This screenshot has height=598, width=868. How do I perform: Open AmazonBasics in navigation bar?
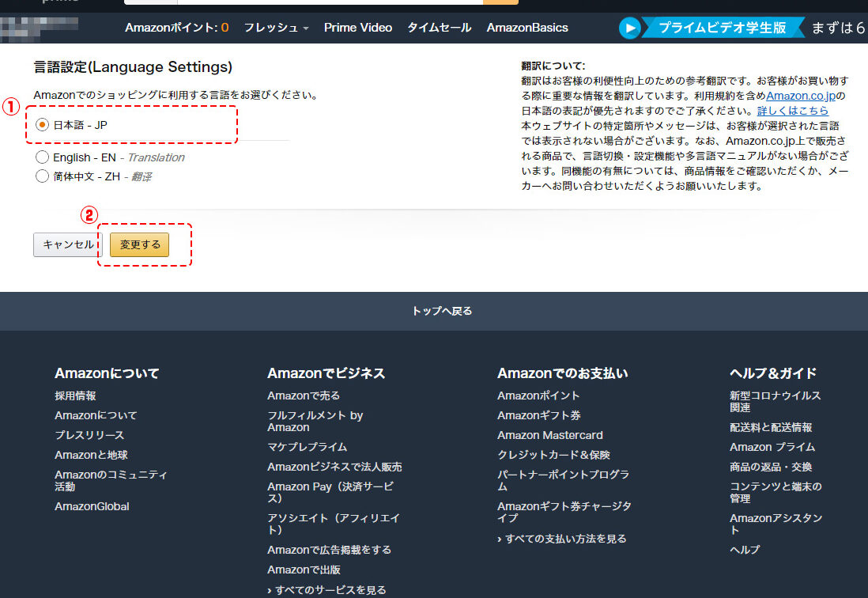pyautogui.click(x=527, y=28)
